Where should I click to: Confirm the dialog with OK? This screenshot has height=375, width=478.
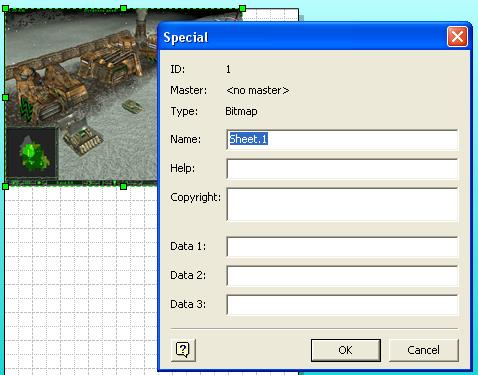[x=346, y=350]
